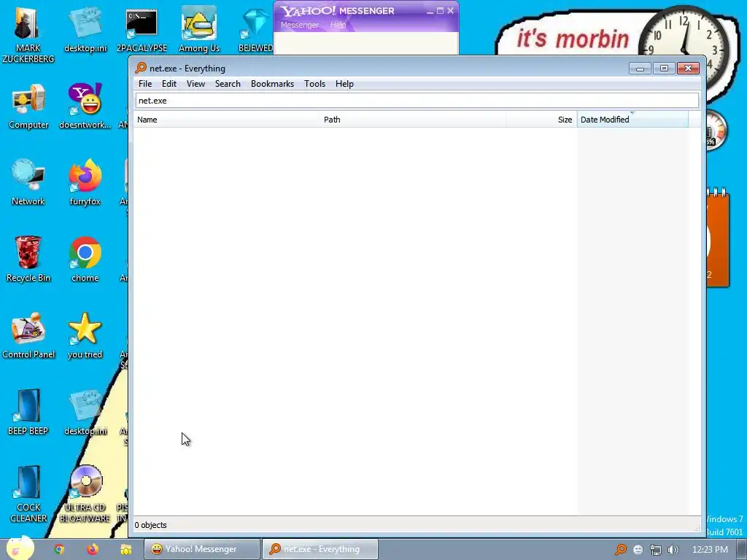Image resolution: width=747 pixels, height=560 pixels.
Task: Select the top desktop.ini file icon
Action: [85, 28]
